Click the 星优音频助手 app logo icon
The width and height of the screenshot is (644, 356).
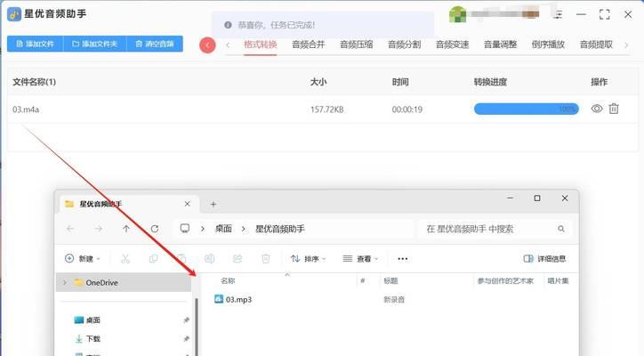[14, 14]
